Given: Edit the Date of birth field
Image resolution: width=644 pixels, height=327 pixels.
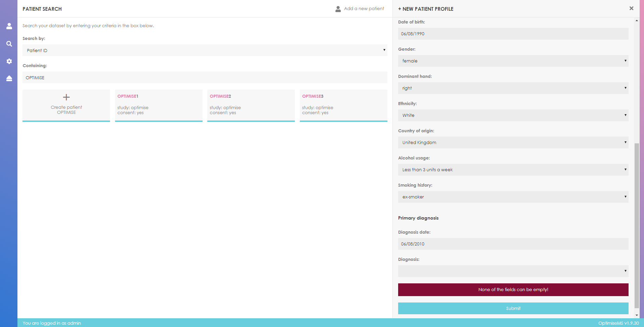Looking at the screenshot, I should (x=513, y=34).
